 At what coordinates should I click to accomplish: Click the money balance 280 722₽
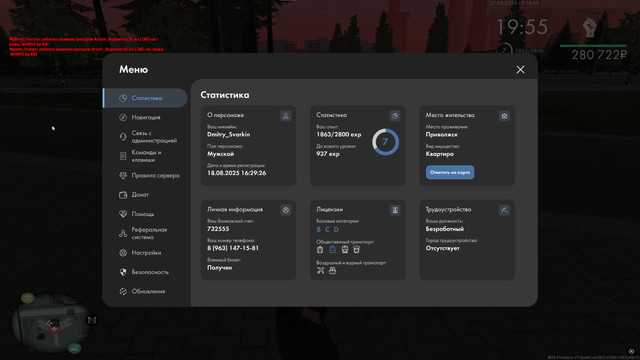[599, 55]
